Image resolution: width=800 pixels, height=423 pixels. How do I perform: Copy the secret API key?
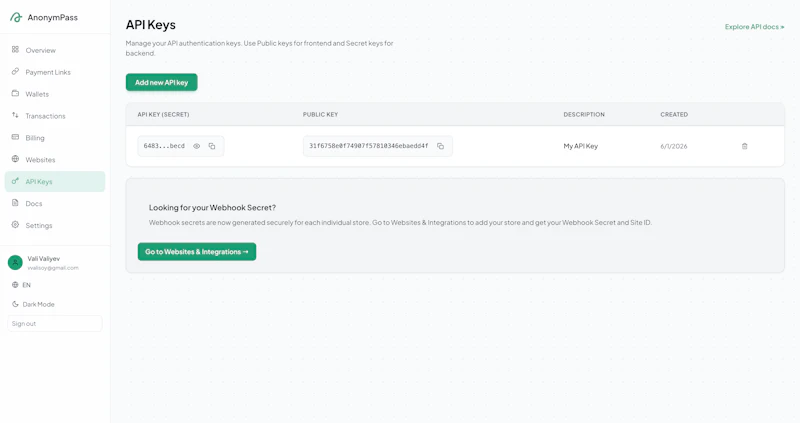[x=212, y=146]
